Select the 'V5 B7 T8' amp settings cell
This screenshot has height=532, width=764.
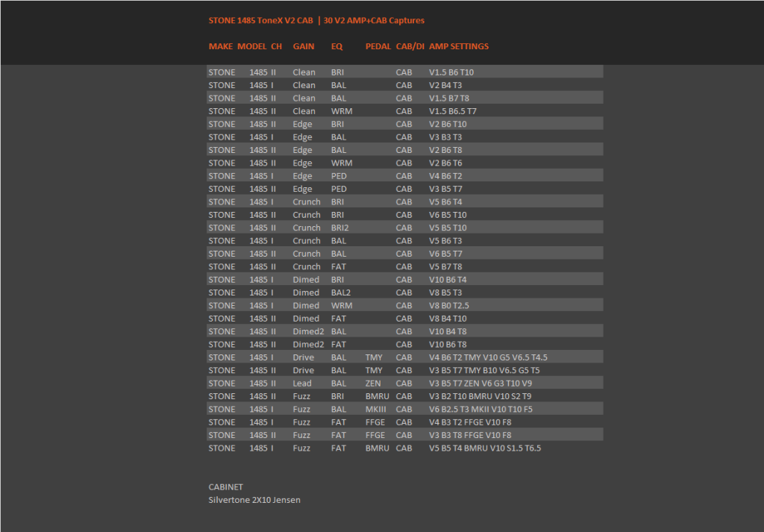(x=445, y=266)
